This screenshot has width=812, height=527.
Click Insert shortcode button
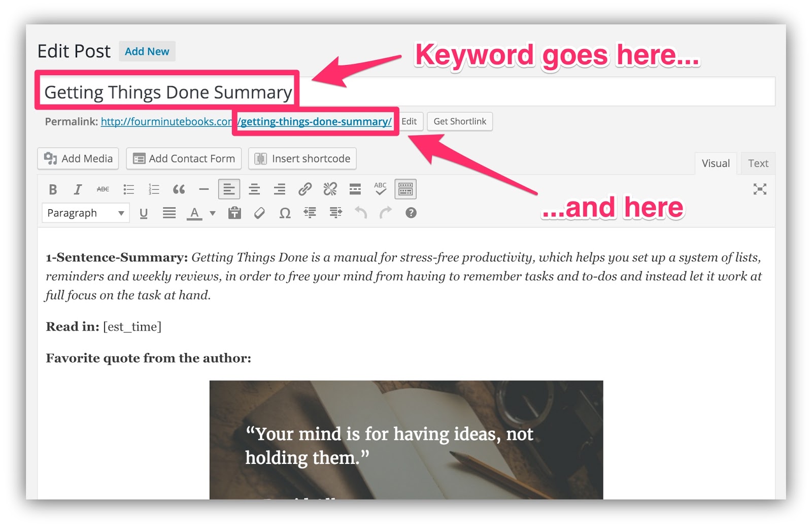[302, 158]
